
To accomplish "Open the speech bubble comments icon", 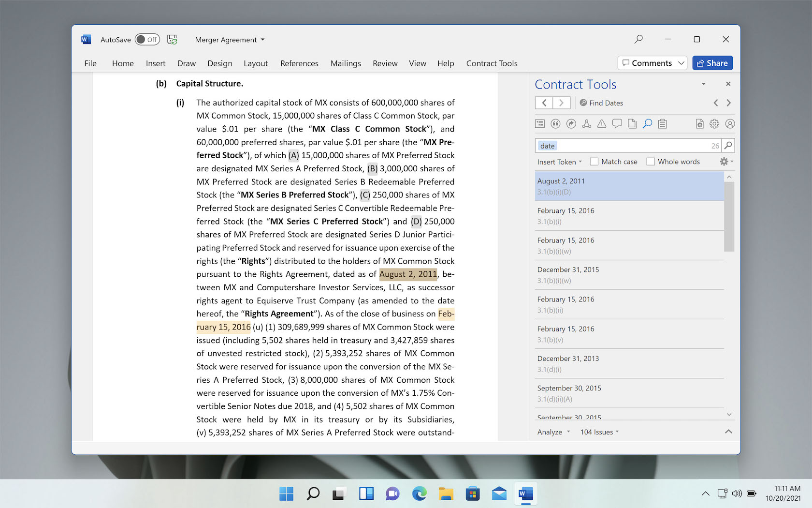I will (x=617, y=124).
